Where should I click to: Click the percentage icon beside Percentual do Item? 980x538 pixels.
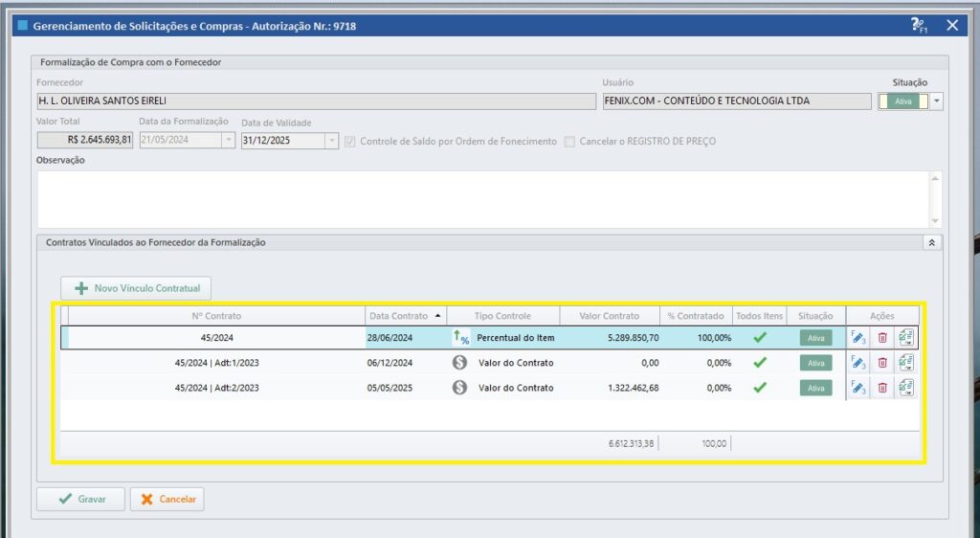461,338
